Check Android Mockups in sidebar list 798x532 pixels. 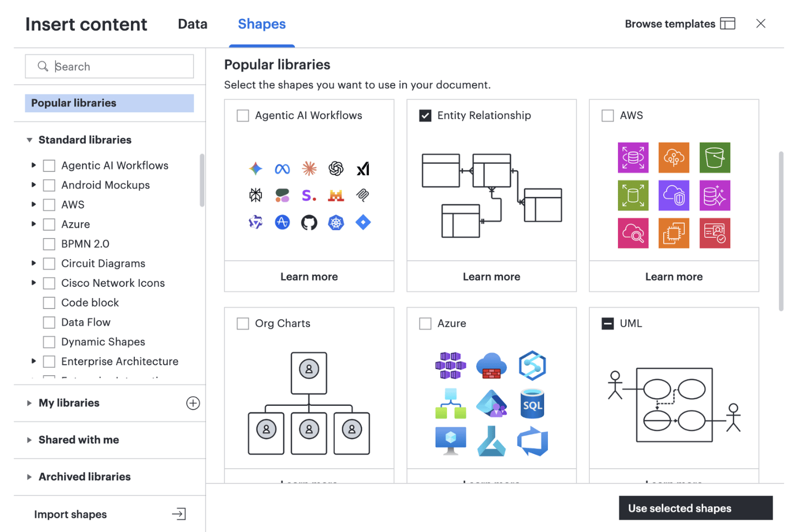(x=49, y=185)
